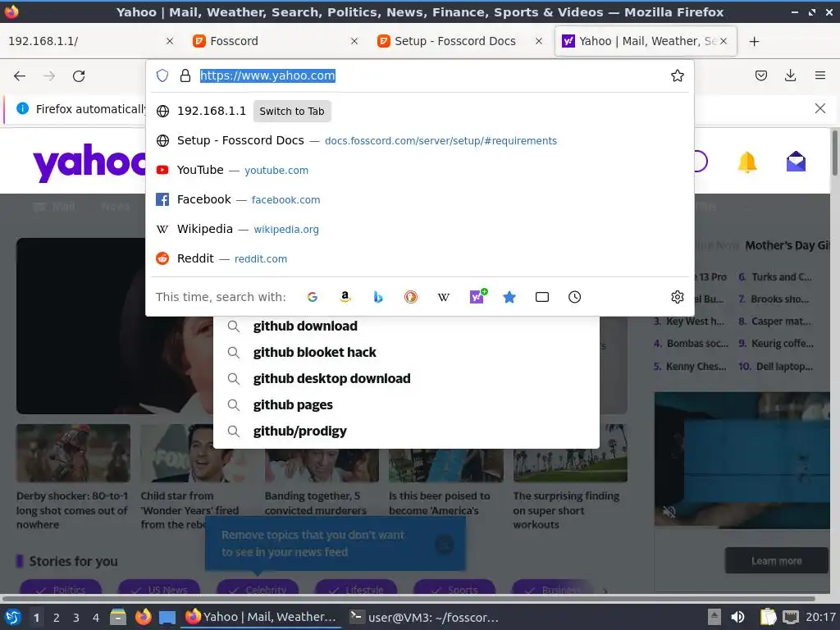840x630 pixels.
Task: Open the Downloads panel icon
Action: (790, 75)
